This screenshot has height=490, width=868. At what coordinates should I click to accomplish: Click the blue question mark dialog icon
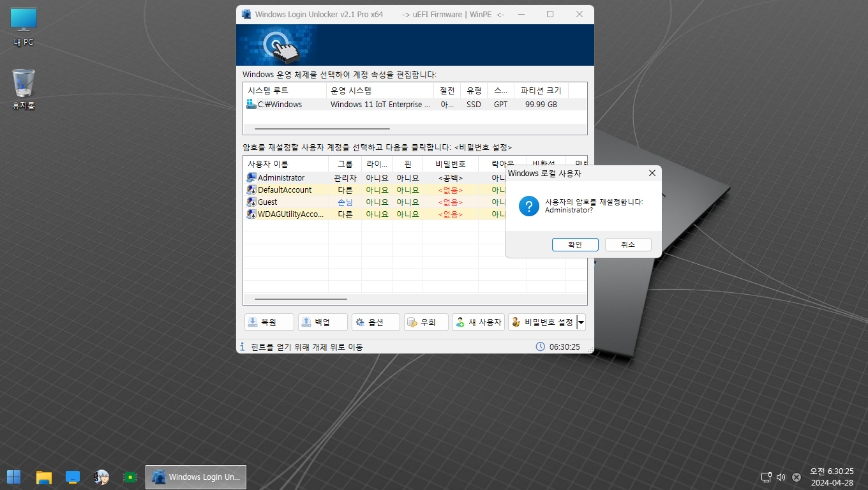(529, 206)
